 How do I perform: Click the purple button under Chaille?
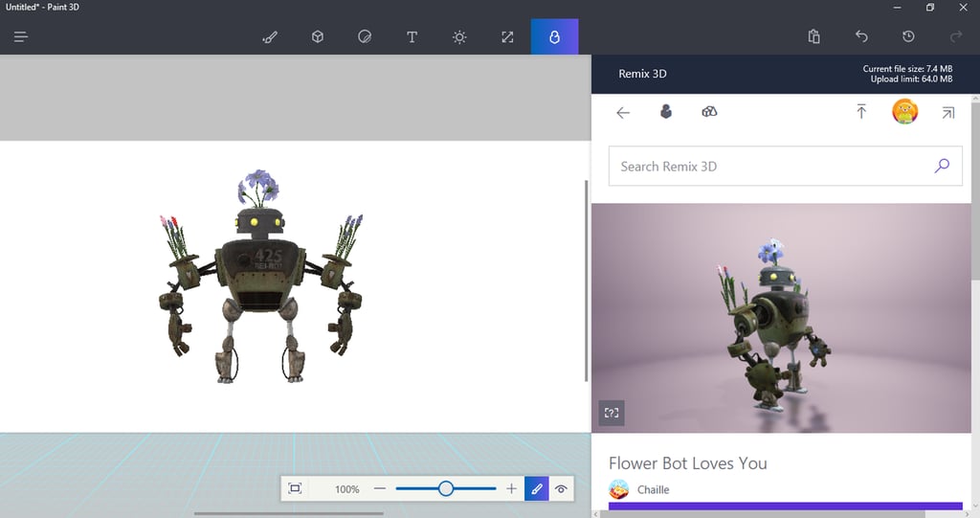(x=785, y=507)
